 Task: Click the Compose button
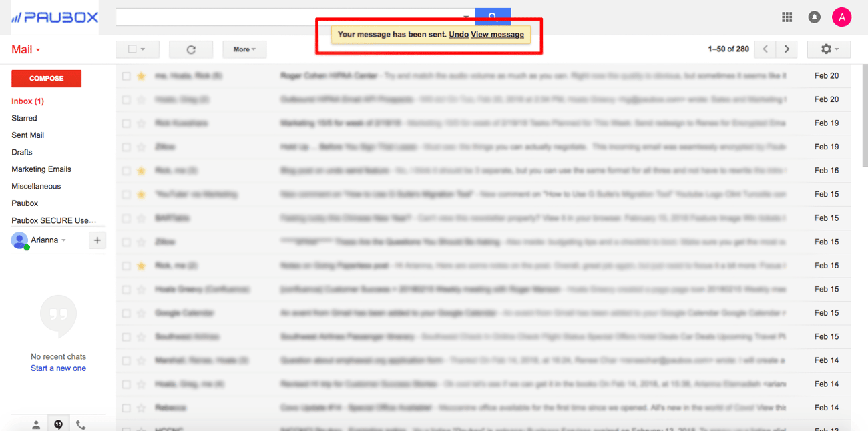point(46,78)
